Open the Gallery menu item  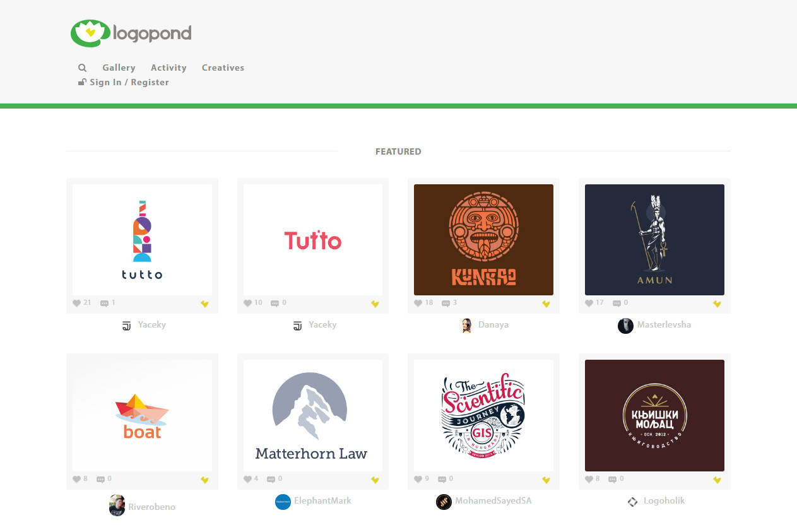(x=119, y=68)
